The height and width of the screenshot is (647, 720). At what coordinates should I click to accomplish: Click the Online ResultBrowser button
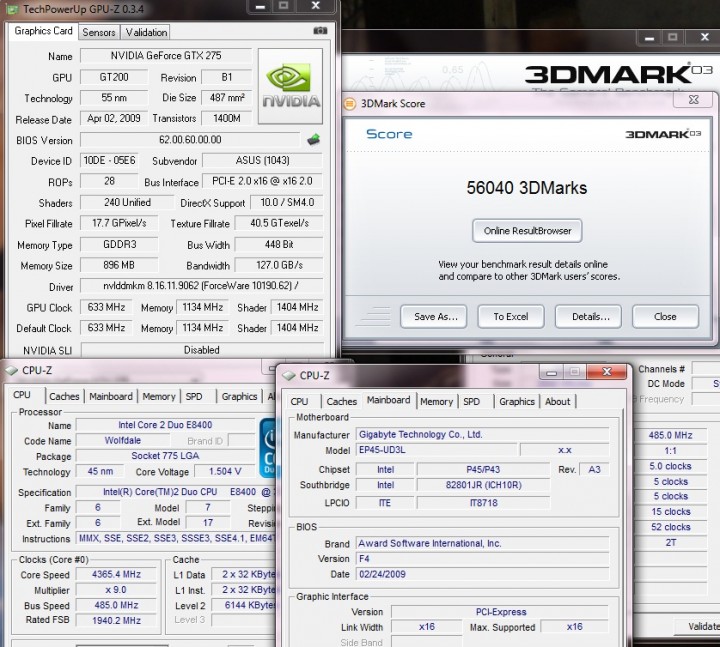527,231
